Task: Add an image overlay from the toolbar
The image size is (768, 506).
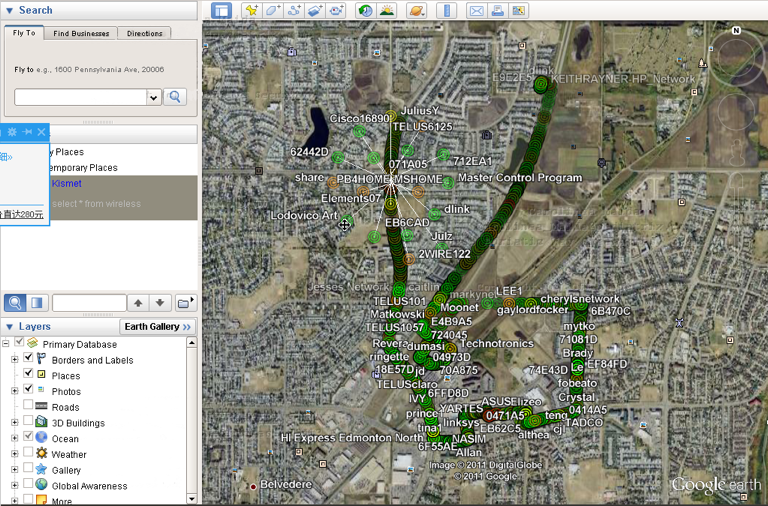Action: tap(315, 10)
